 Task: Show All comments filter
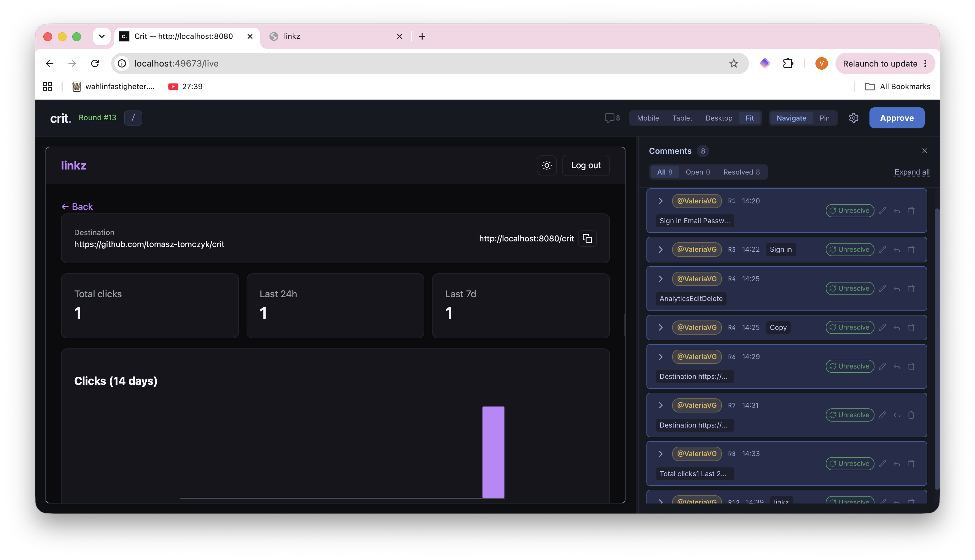click(664, 172)
